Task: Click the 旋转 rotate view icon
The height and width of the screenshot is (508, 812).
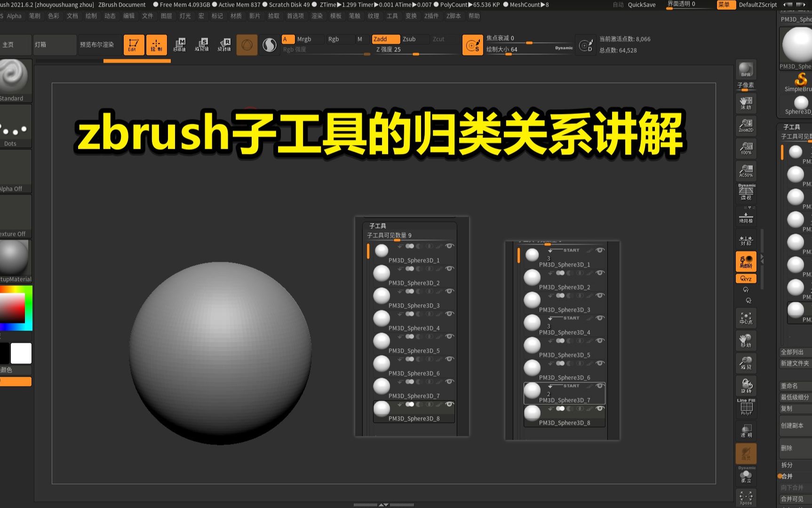Action: pos(746,386)
